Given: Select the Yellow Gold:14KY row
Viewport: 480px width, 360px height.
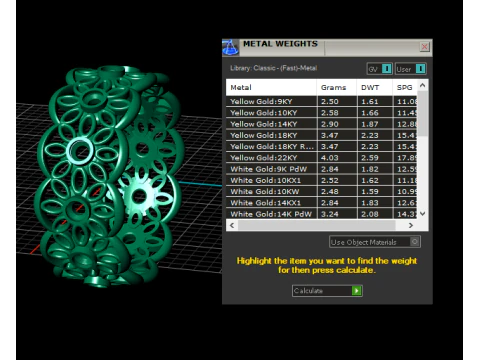Looking at the screenshot, I should click(x=322, y=124).
